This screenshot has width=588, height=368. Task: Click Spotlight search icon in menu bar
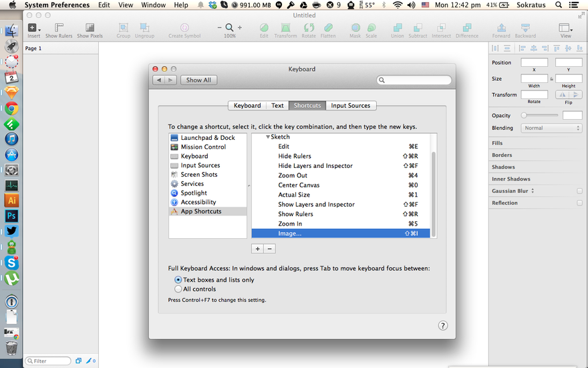tap(559, 5)
